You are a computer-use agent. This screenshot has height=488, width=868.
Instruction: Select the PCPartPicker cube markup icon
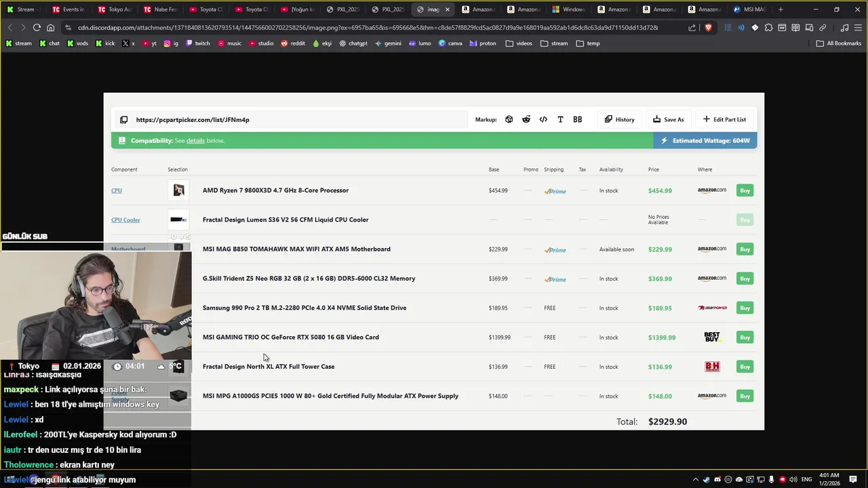509,119
